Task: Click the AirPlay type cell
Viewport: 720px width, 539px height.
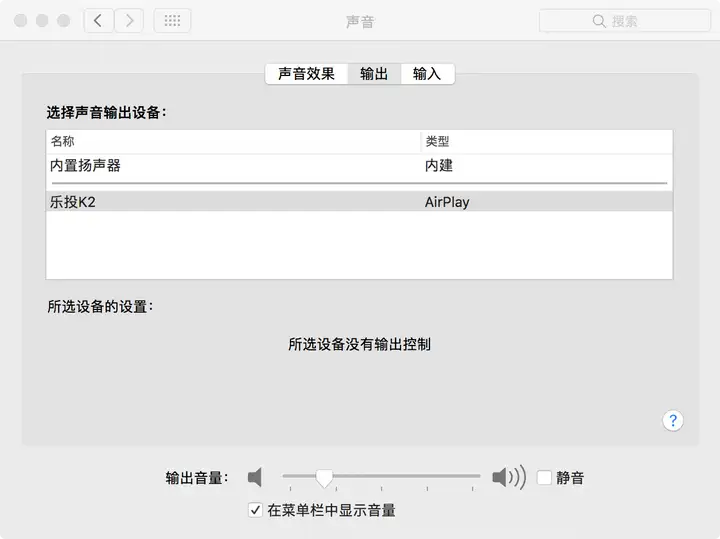Action: [x=447, y=202]
